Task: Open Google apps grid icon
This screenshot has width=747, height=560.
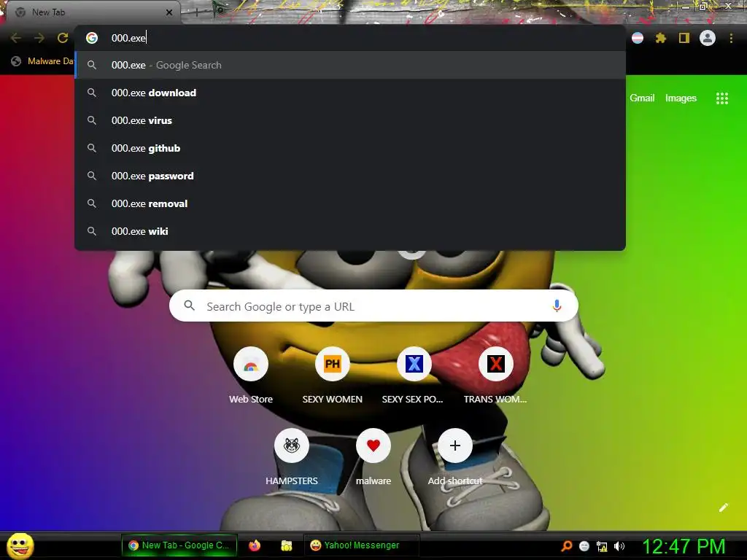Action: 722,98
